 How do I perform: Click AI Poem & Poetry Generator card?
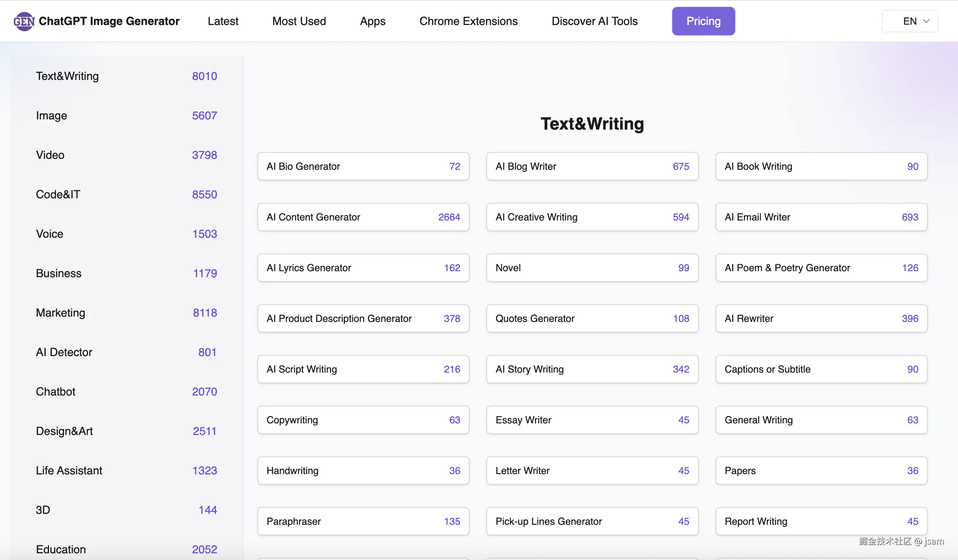821,268
